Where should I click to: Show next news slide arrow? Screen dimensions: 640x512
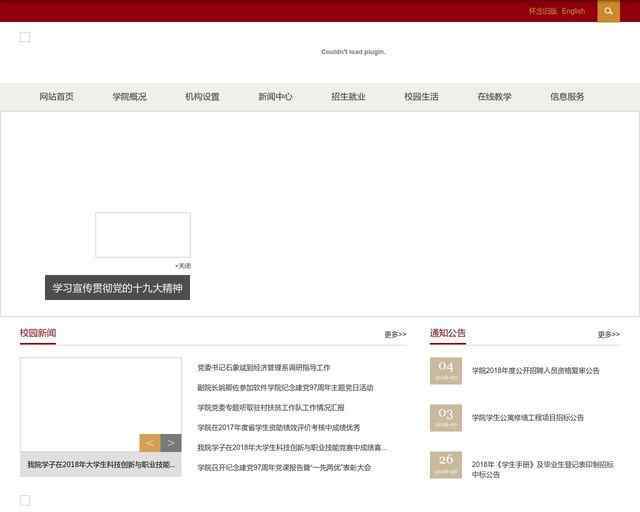coord(171,443)
